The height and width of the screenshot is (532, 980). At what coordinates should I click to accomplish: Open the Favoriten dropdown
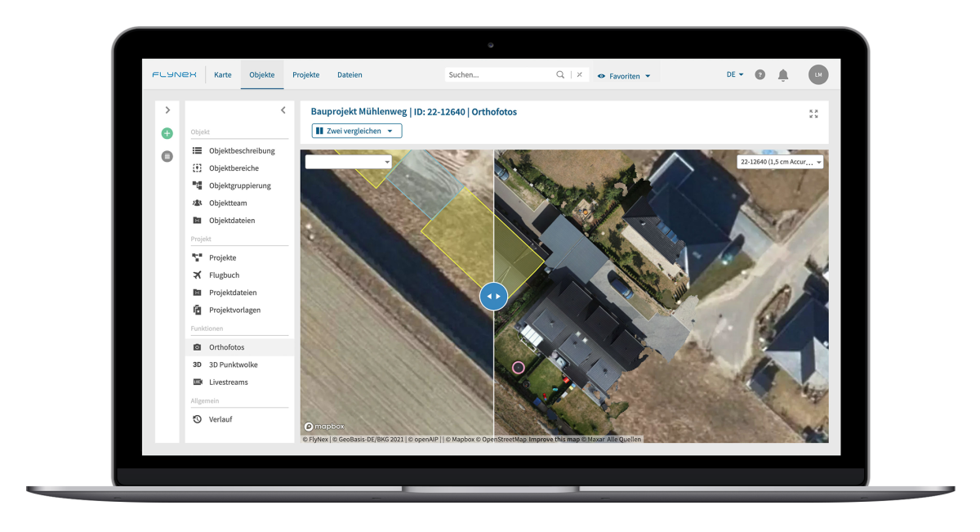pyautogui.click(x=625, y=76)
